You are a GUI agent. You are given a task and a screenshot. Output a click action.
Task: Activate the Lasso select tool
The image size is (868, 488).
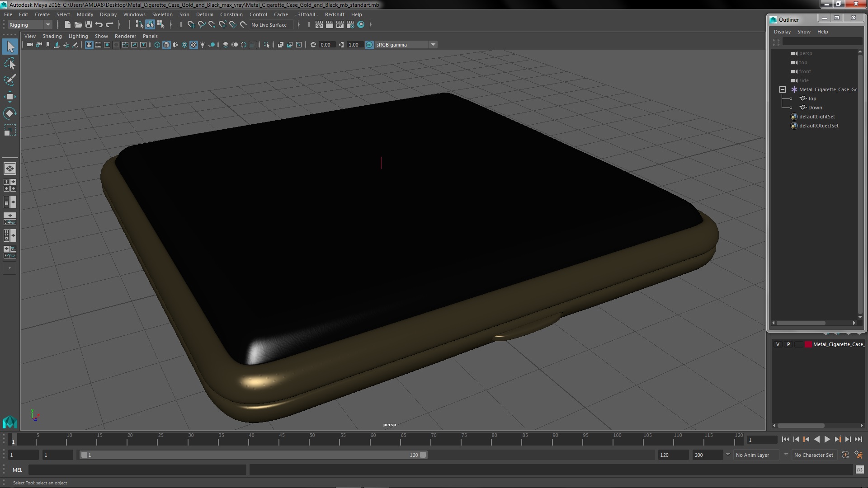(9, 64)
